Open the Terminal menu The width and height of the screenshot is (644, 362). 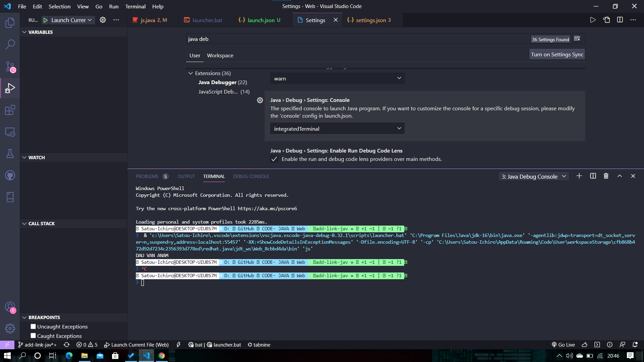click(135, 6)
